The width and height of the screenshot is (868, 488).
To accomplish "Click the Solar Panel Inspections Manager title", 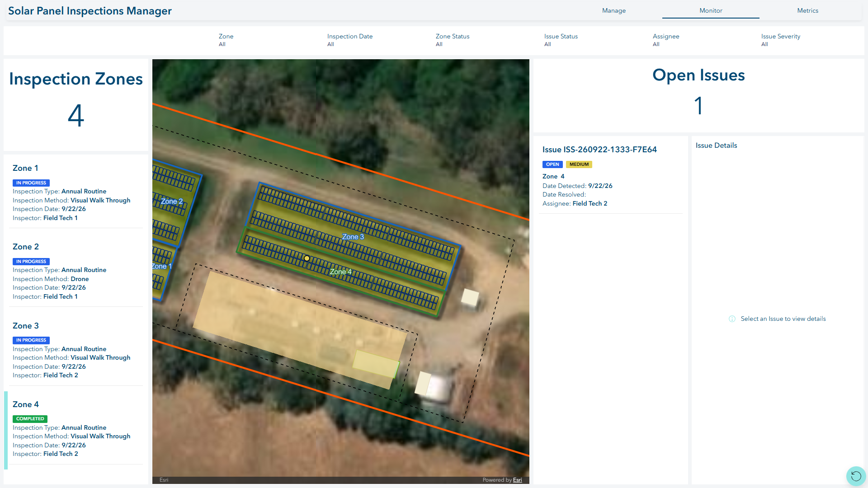I will (x=90, y=11).
